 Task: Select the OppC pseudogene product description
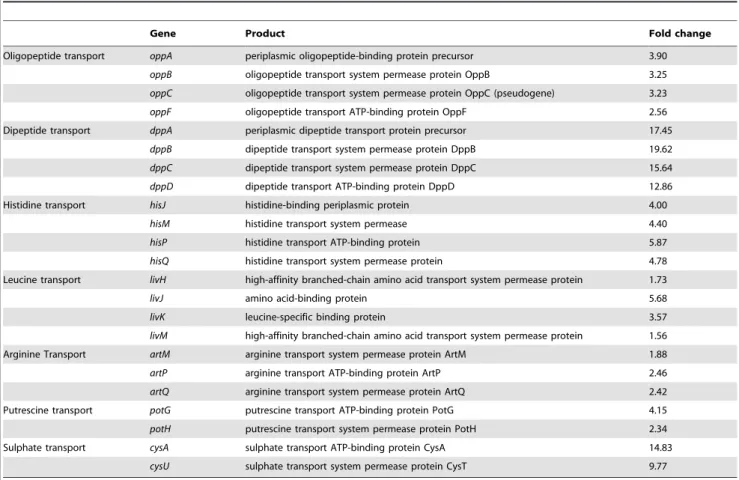click(400, 93)
